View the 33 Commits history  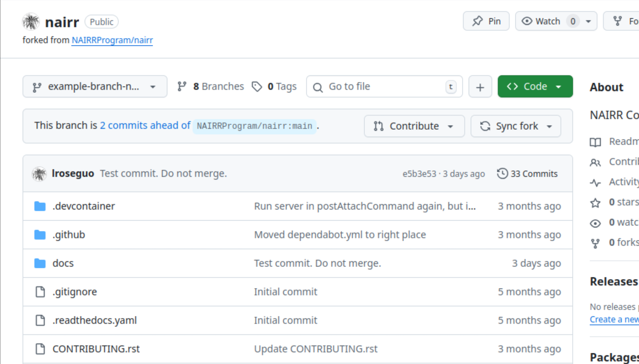pyautogui.click(x=527, y=174)
